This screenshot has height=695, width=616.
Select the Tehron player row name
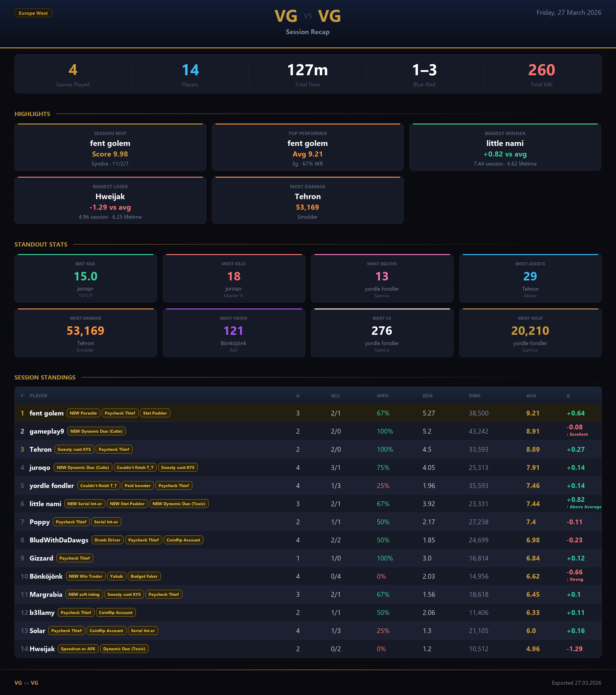click(x=40, y=450)
